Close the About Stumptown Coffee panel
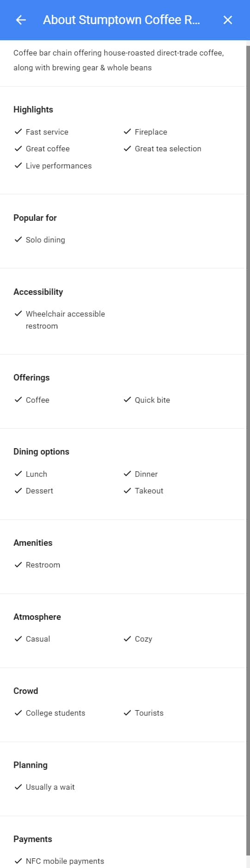Image resolution: width=250 pixels, height=868 pixels. (x=228, y=20)
